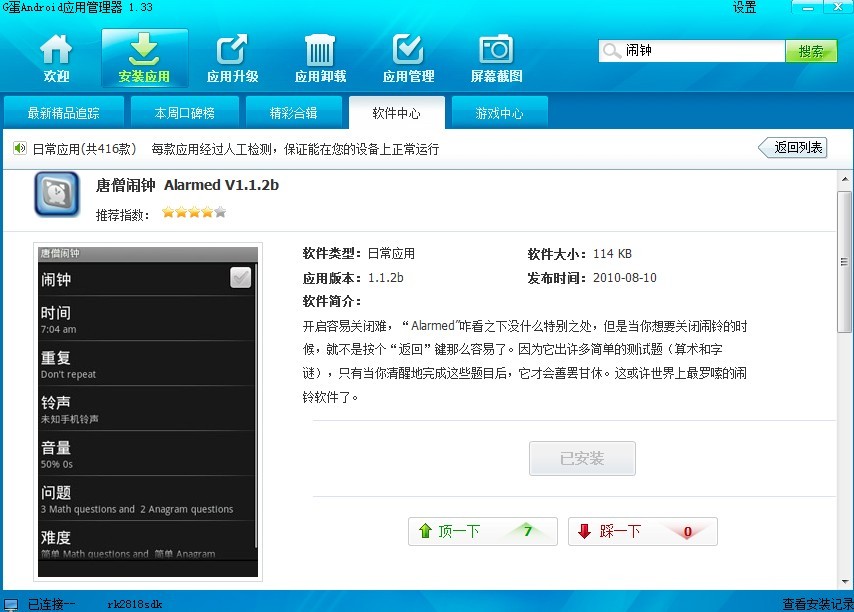854x612 pixels.
Task: Click the 返回列表 back button
Action: [792, 148]
